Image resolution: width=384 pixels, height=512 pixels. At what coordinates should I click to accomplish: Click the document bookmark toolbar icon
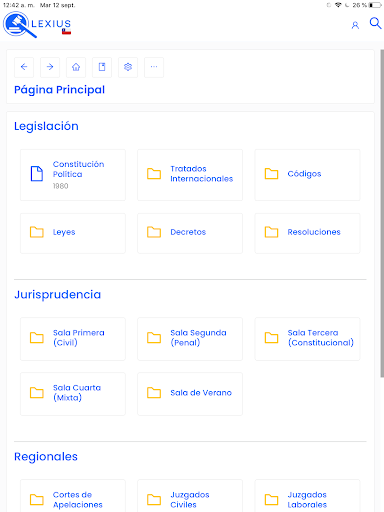click(102, 67)
